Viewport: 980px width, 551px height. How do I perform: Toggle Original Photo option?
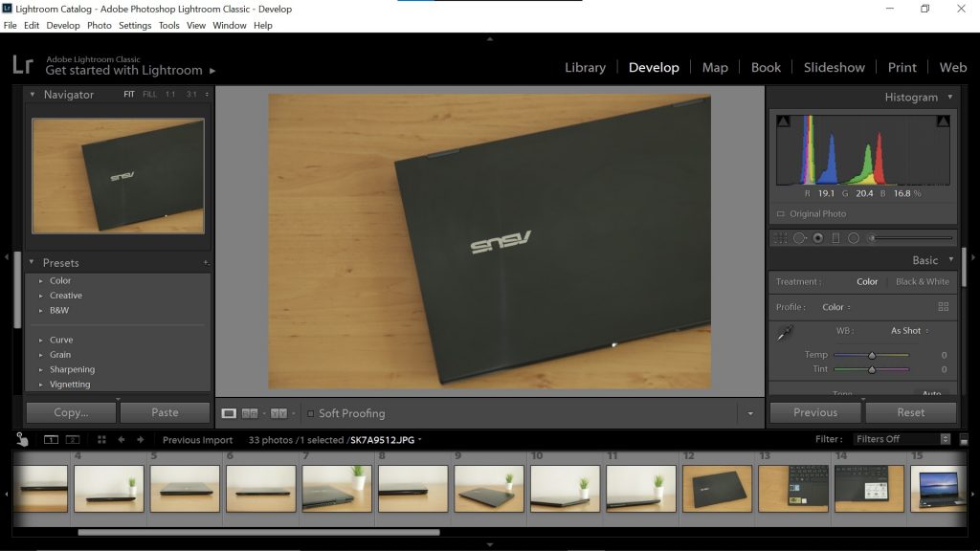(812, 213)
